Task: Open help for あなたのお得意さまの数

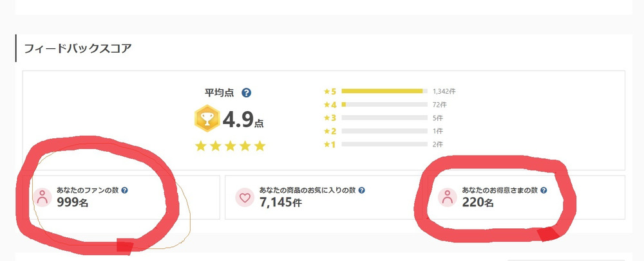Action: click(x=544, y=191)
